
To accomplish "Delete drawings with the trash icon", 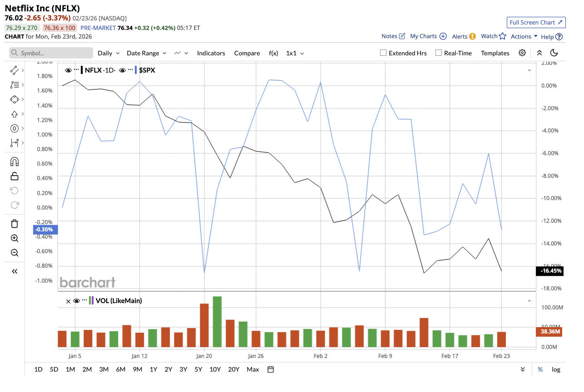I will (14, 224).
